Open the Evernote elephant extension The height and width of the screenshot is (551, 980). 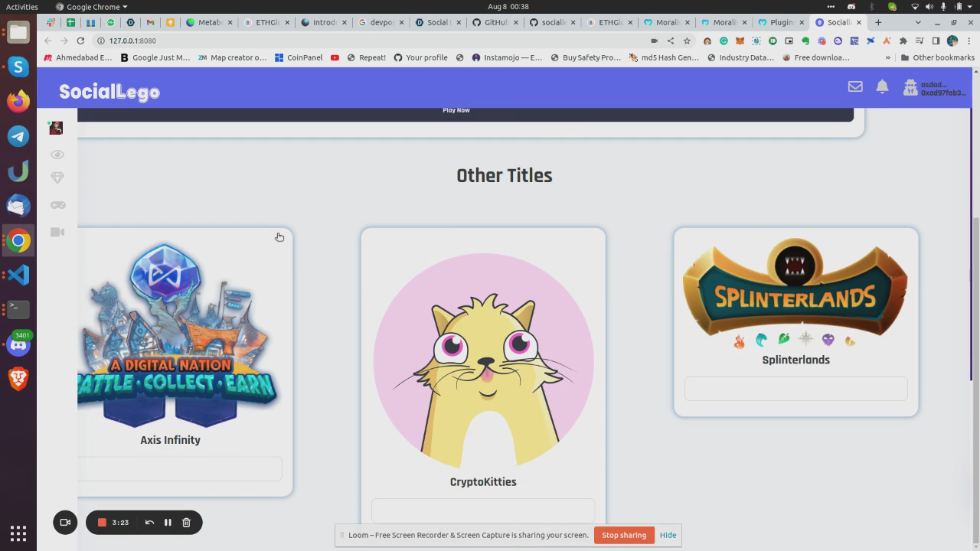805,41
